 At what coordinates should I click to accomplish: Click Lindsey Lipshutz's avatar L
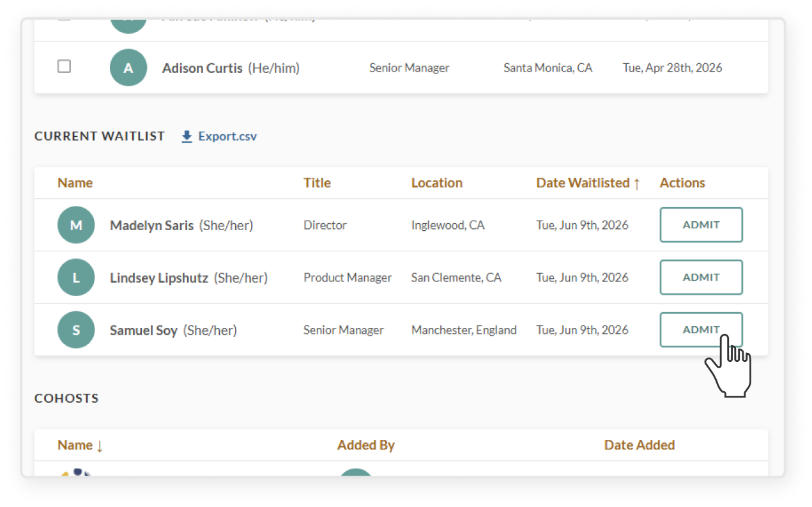pyautogui.click(x=76, y=277)
